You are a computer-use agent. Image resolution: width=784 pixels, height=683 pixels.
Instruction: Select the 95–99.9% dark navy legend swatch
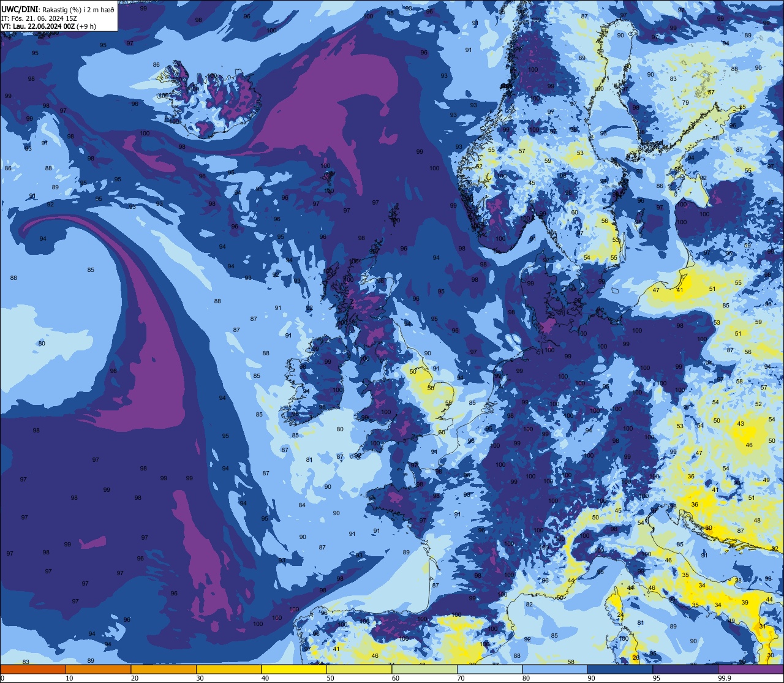click(685, 669)
